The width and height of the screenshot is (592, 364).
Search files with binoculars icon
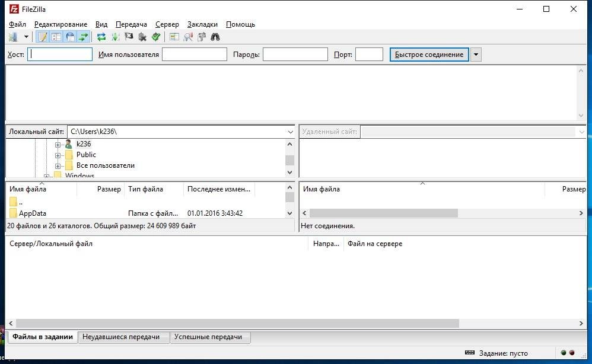click(x=215, y=37)
